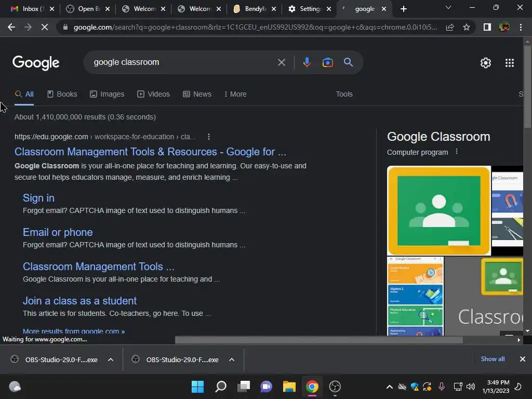Viewport: 532px width, 399px height.
Task: Click the horizontal scrollbar
Action: (x=319, y=340)
